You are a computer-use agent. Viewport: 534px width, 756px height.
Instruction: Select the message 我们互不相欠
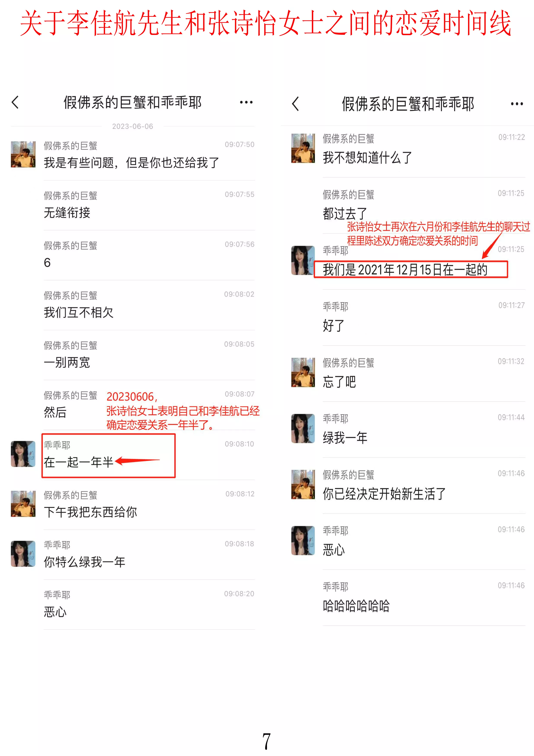pyautogui.click(x=79, y=312)
